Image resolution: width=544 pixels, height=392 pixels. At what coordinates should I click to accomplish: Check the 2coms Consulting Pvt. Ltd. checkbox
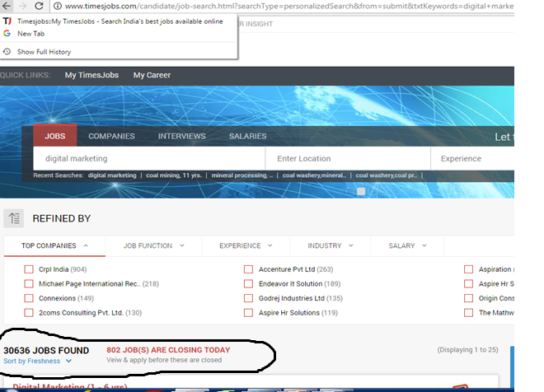click(29, 313)
